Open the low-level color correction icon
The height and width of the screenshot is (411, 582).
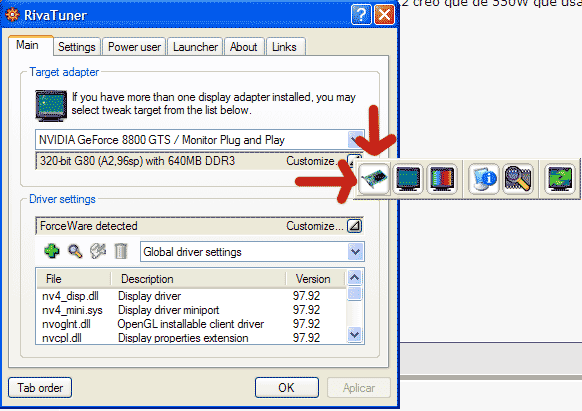tap(442, 179)
